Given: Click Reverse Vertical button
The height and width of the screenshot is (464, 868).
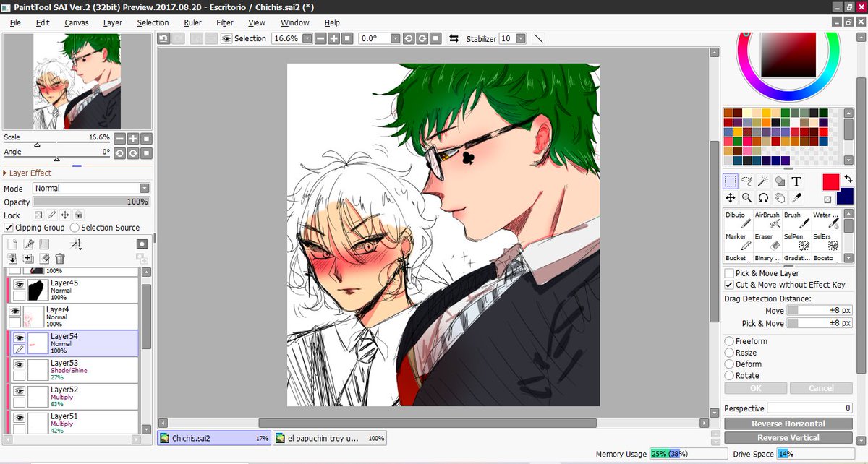Looking at the screenshot, I should tap(788, 437).
